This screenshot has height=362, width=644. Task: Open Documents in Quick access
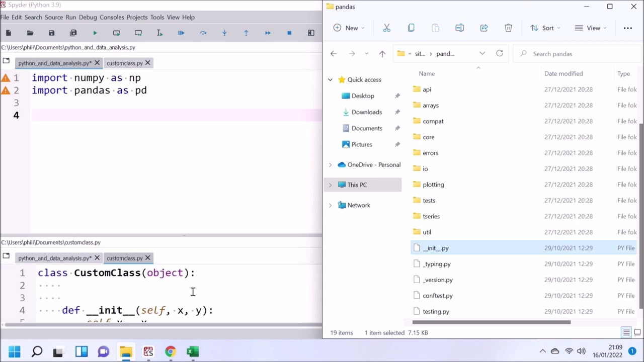(x=367, y=128)
